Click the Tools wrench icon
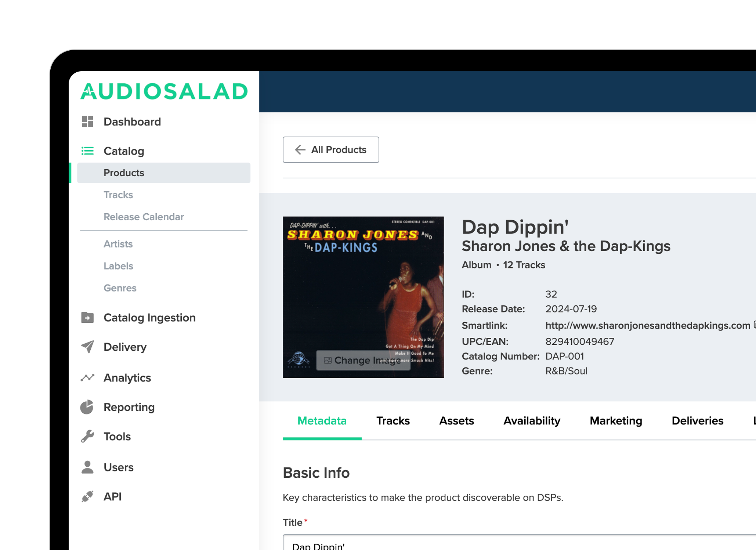The width and height of the screenshot is (756, 550). click(x=87, y=436)
